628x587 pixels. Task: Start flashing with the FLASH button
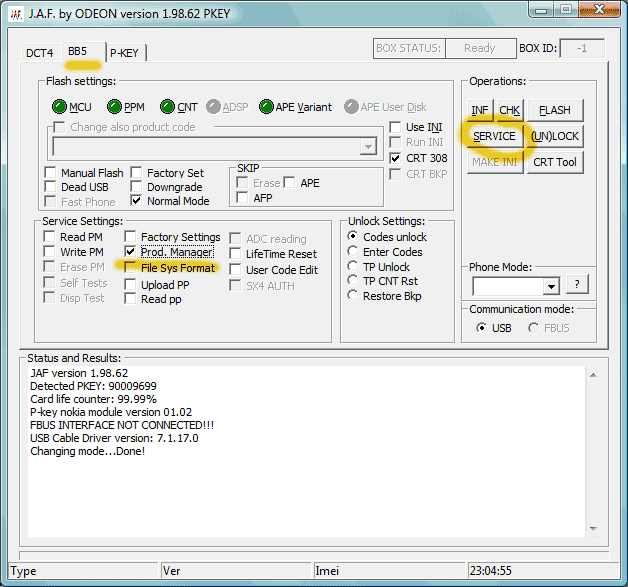pyautogui.click(x=555, y=110)
